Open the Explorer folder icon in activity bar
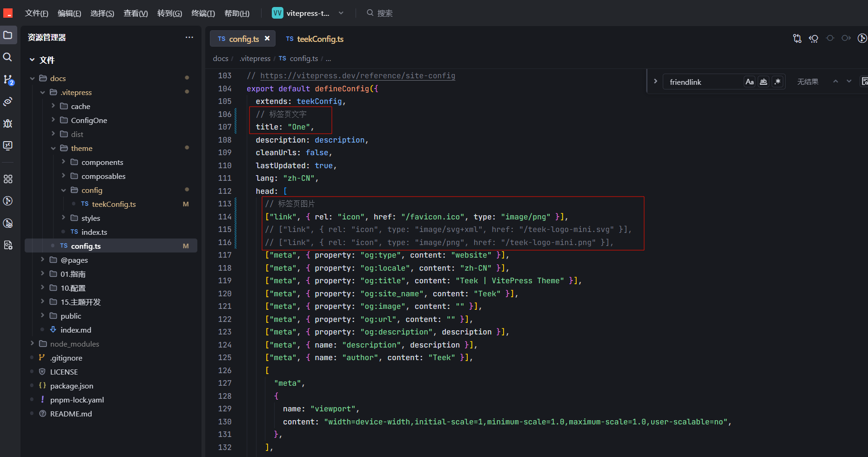Viewport: 868px width, 457px height. tap(8, 35)
